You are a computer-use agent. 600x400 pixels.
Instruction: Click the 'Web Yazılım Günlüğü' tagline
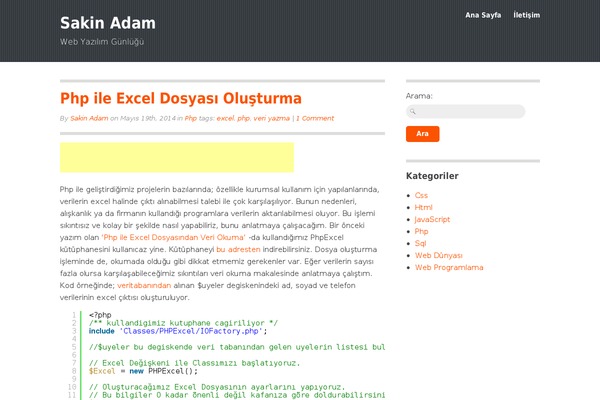coord(102,42)
